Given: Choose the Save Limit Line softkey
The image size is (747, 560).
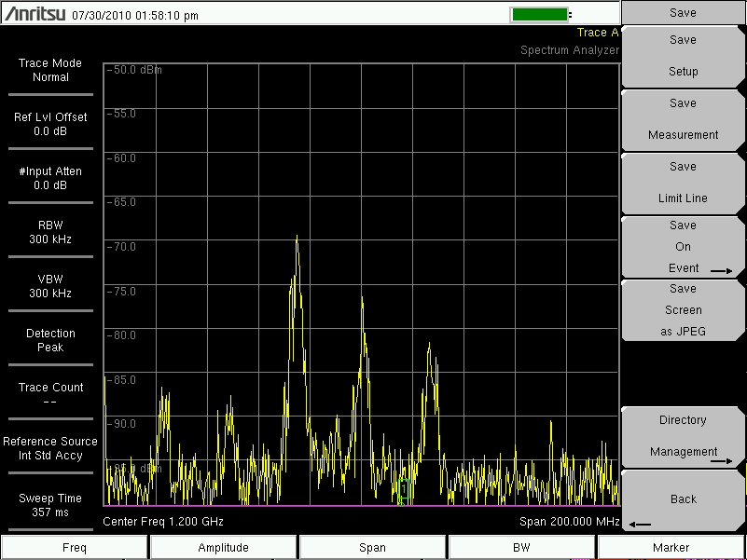Looking at the screenshot, I should [x=684, y=183].
